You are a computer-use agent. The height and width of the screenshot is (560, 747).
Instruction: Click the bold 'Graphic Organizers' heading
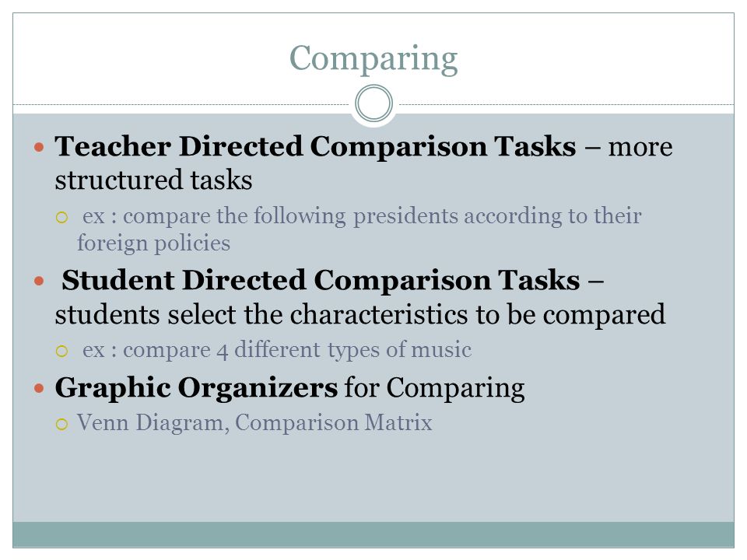[196, 387]
